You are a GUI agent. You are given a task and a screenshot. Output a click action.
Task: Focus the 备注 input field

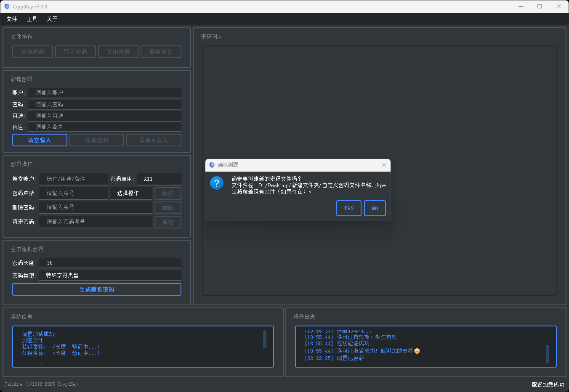[x=105, y=127]
